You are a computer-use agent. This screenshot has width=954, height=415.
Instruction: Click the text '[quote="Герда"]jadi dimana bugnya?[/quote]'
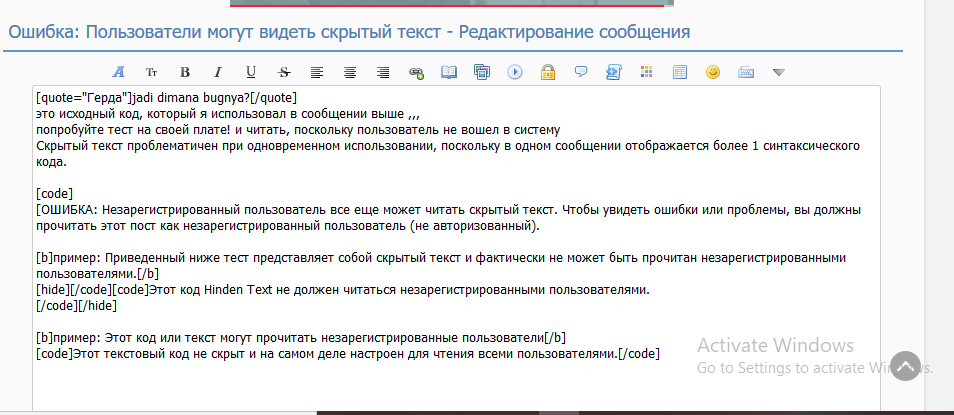click(x=167, y=98)
